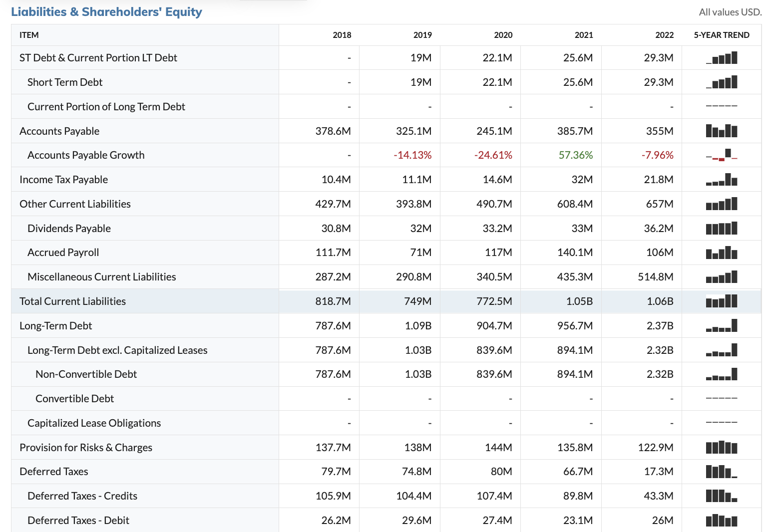The height and width of the screenshot is (532, 764).
Task: Click the 904.7M Long-Term Debt 2020 cell
Action: 494,326
